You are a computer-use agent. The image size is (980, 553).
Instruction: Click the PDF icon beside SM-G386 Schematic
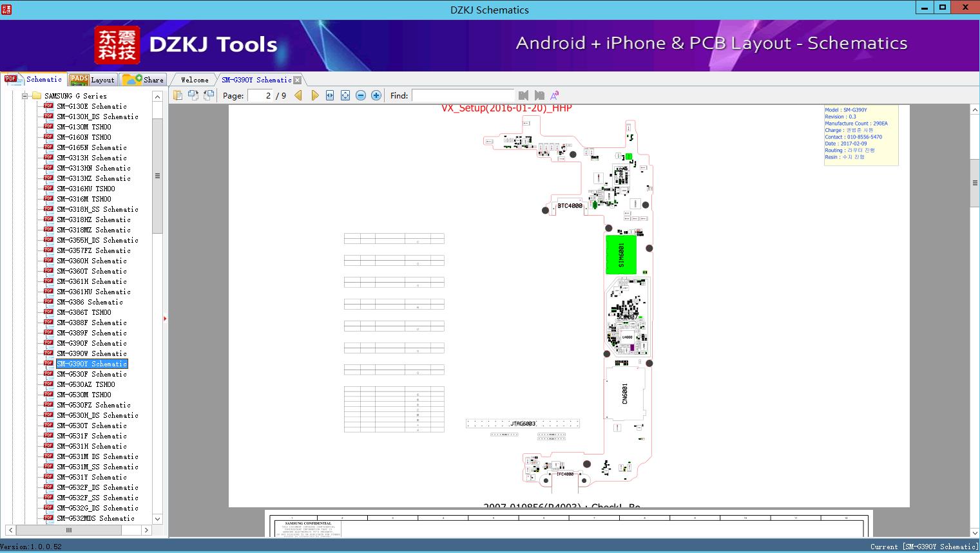coord(48,302)
